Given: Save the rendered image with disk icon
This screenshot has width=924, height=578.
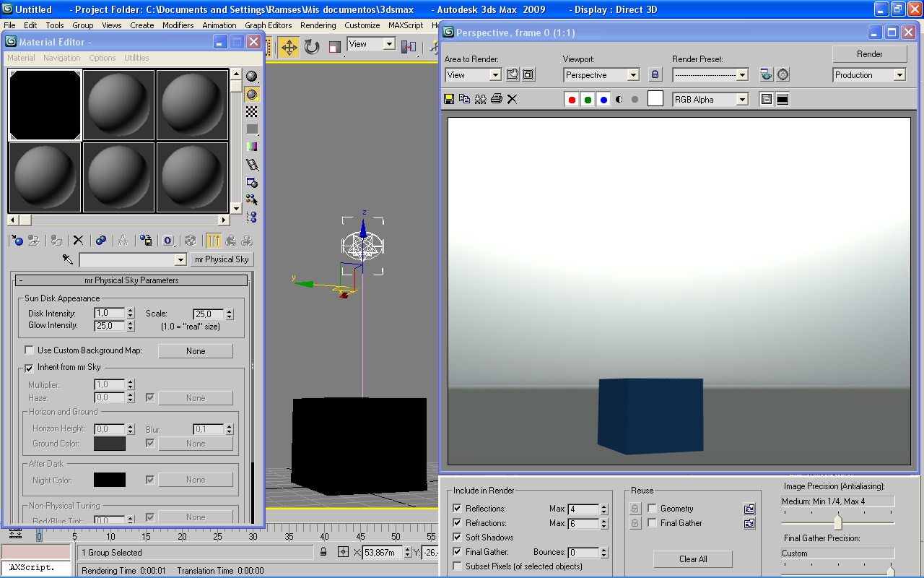Looking at the screenshot, I should (x=449, y=99).
